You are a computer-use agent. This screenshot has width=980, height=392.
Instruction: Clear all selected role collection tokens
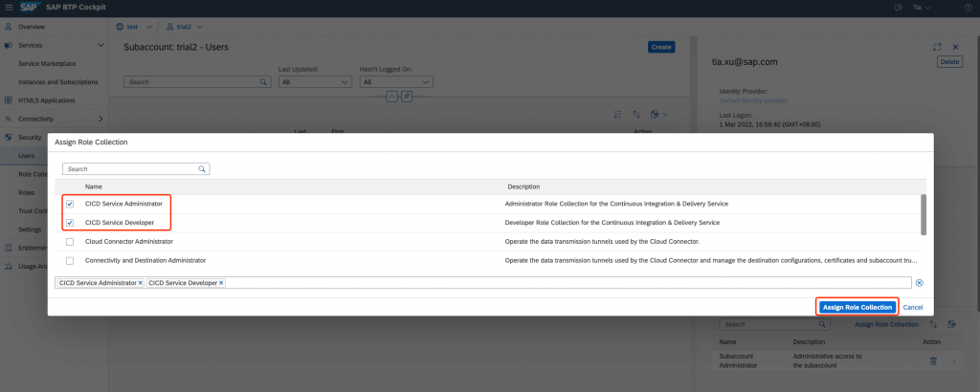point(920,283)
